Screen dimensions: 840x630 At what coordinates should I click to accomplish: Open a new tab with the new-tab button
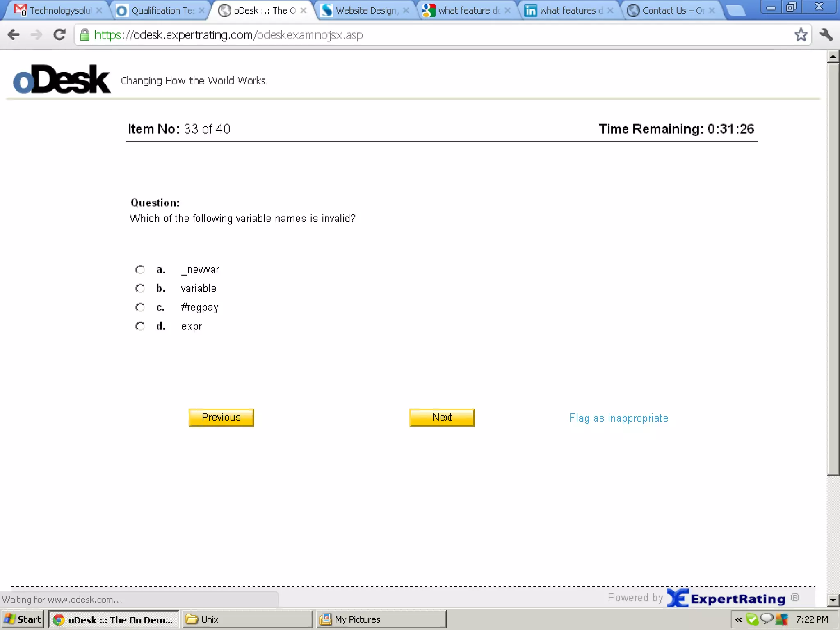pyautogui.click(x=736, y=11)
